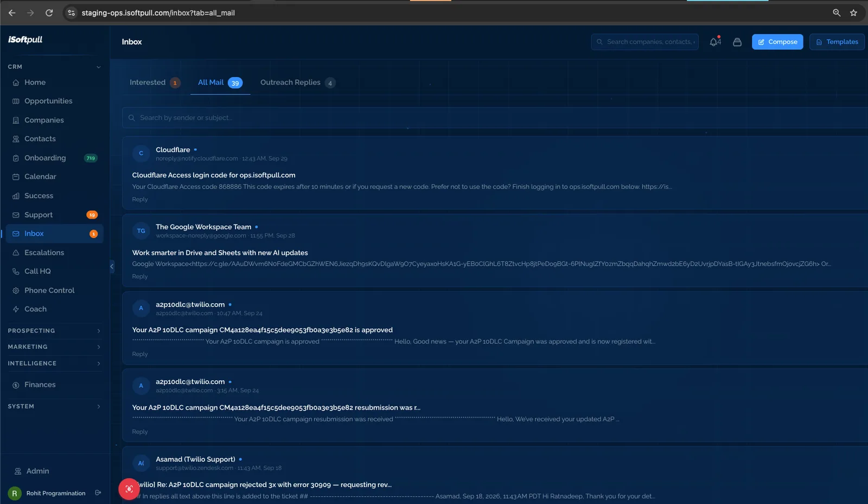Click the Compose button
This screenshot has height=504, width=868.
777,42
